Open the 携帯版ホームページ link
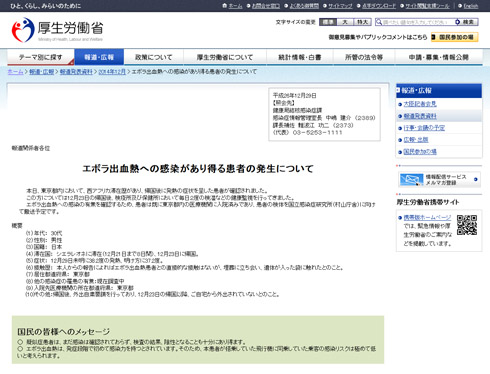This screenshot has height=374, width=490. click(x=427, y=218)
